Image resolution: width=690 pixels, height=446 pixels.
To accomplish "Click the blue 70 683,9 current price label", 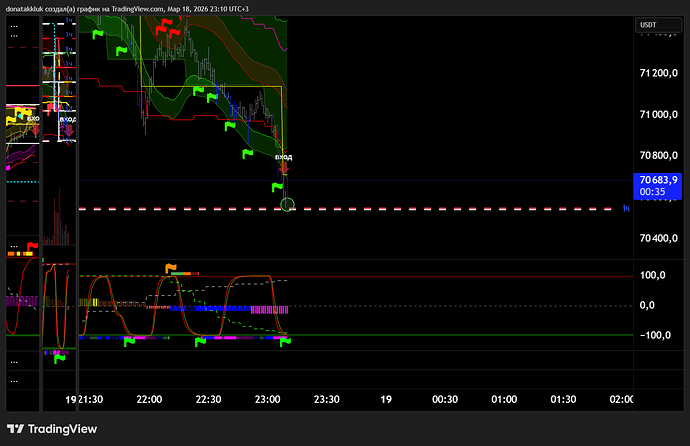I will pyautogui.click(x=660, y=185).
